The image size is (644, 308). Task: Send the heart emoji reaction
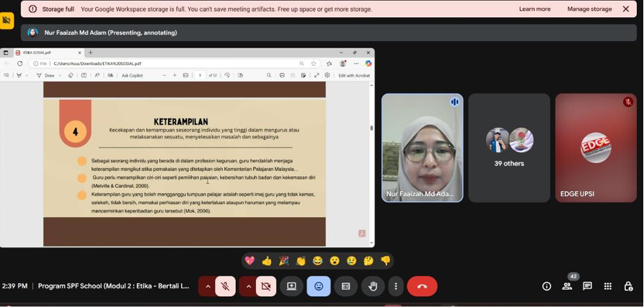[250, 261]
